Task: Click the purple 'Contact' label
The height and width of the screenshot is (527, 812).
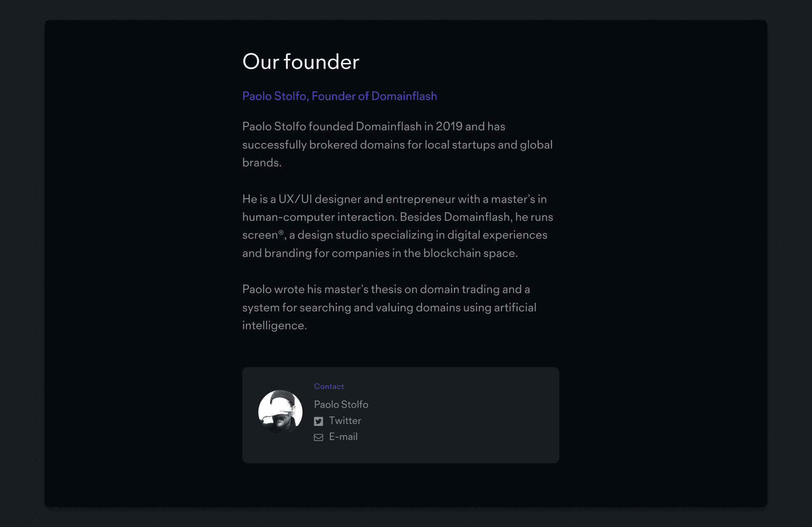Action: [329, 387]
